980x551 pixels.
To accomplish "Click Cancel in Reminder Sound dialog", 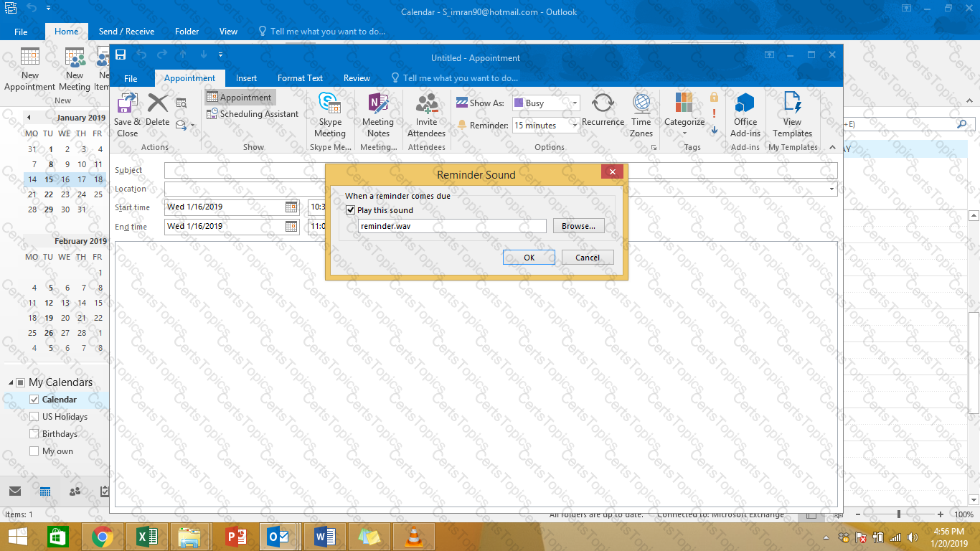I will coord(588,258).
